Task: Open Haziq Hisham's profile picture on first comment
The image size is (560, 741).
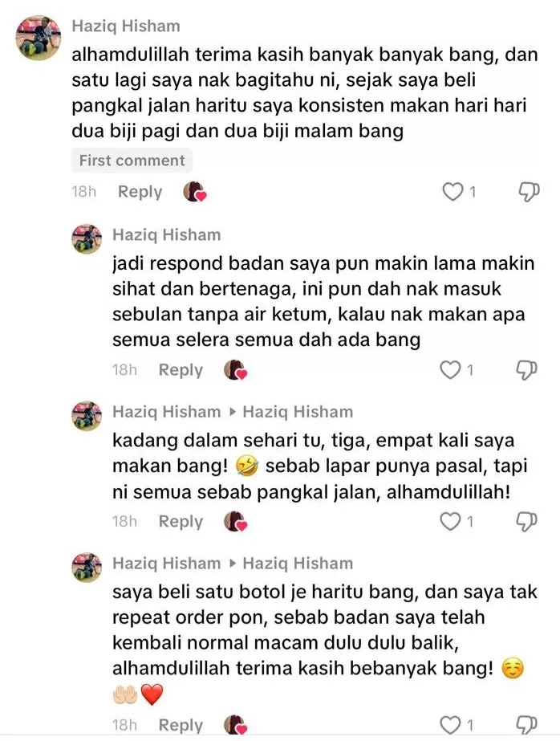Action: tap(39, 38)
